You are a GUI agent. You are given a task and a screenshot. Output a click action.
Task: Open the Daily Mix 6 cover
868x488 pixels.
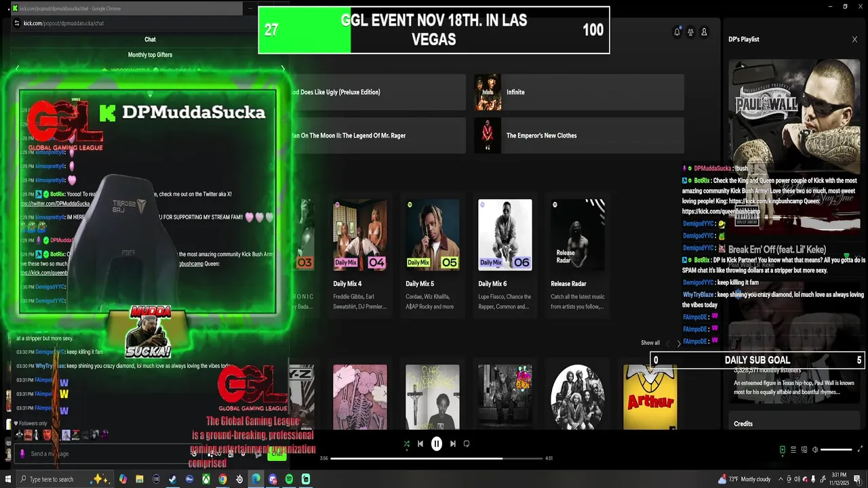pyautogui.click(x=505, y=235)
